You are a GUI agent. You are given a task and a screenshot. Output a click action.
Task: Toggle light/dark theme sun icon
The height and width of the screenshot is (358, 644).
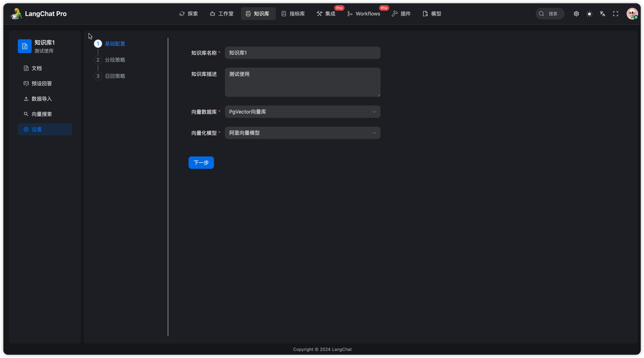589,14
